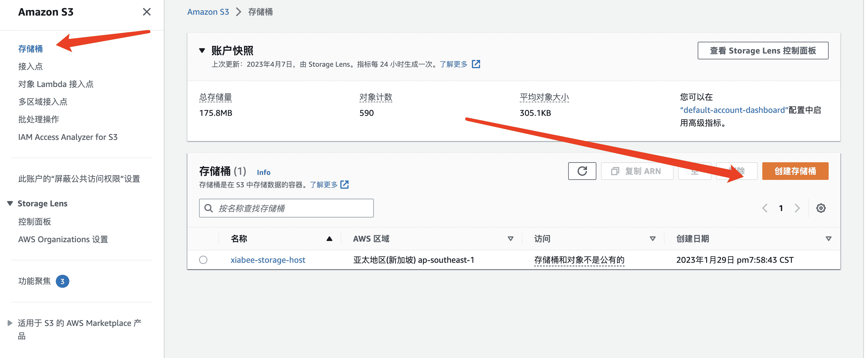The image size is (868, 358).
Task: Go to previous page of buckets
Action: pos(765,208)
